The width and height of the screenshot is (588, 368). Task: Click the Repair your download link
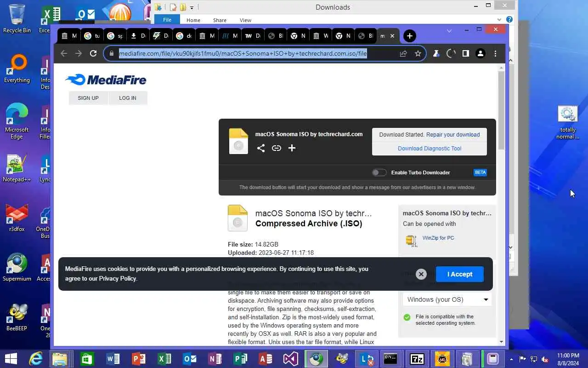point(453,135)
